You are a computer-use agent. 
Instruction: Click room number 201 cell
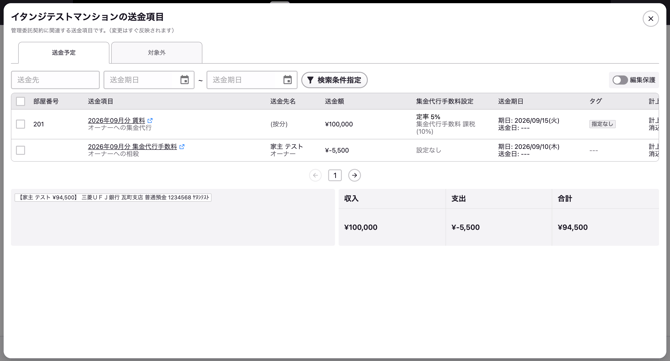(x=38, y=124)
